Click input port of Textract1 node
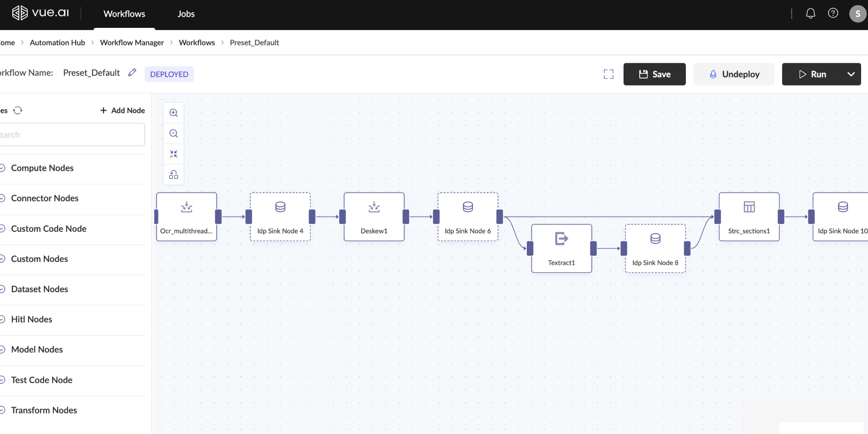Viewport: 868px width, 434px height. tap(530, 248)
